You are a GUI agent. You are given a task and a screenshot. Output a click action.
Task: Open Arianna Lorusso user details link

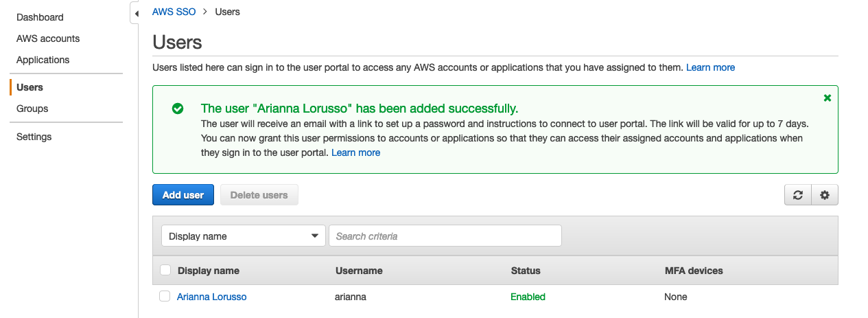click(x=211, y=297)
